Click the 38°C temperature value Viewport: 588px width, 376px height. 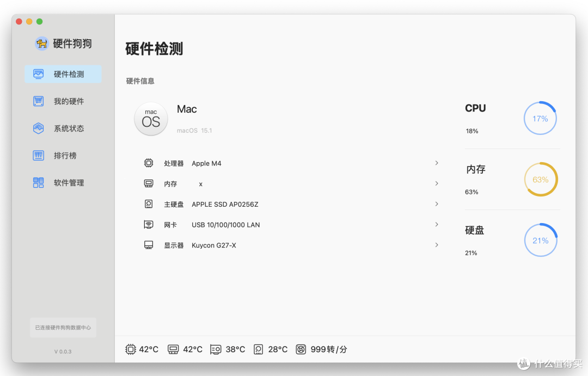pyautogui.click(x=235, y=349)
